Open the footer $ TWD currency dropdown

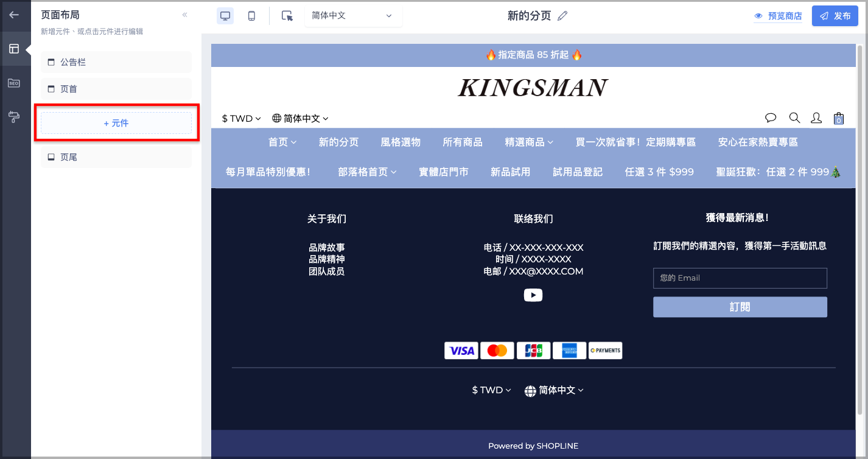492,390
